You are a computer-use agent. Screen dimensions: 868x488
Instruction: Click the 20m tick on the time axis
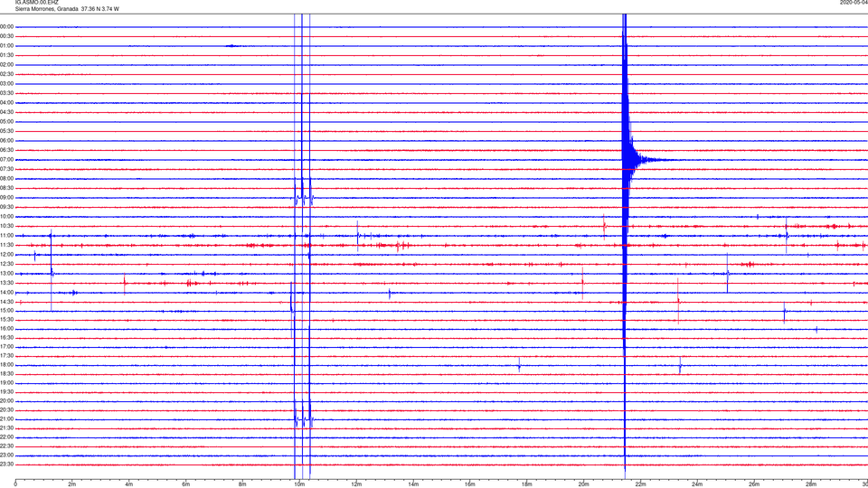click(583, 484)
